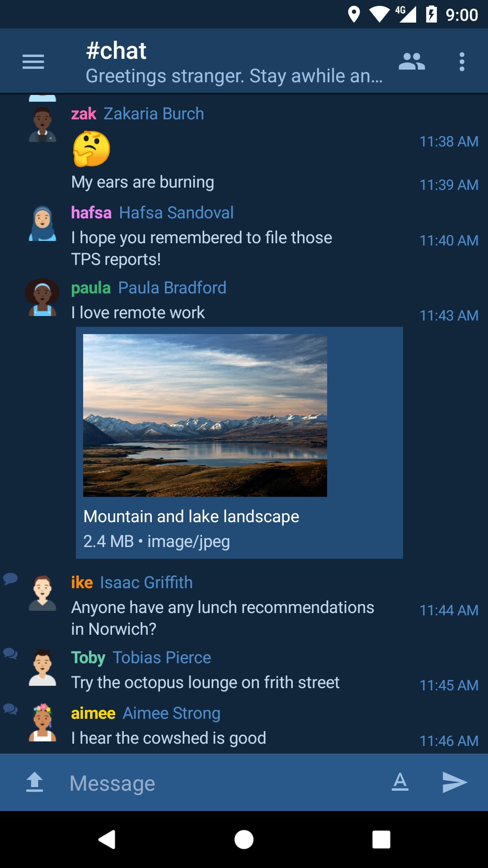Tap Hafsa Sandoval's avatar

coord(42,223)
